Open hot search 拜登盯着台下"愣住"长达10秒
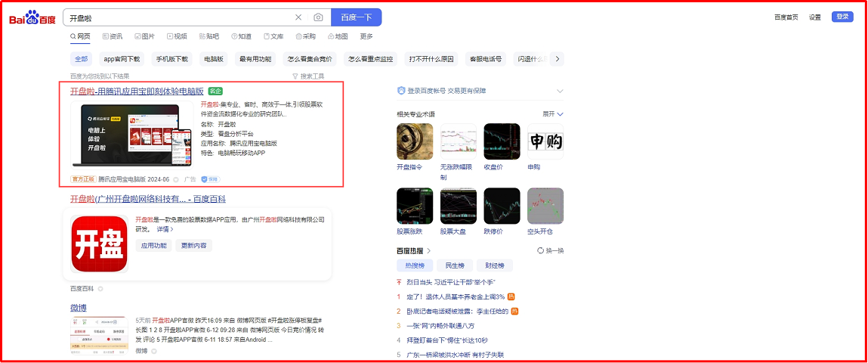Image resolution: width=868 pixels, height=363 pixels. 447,340
